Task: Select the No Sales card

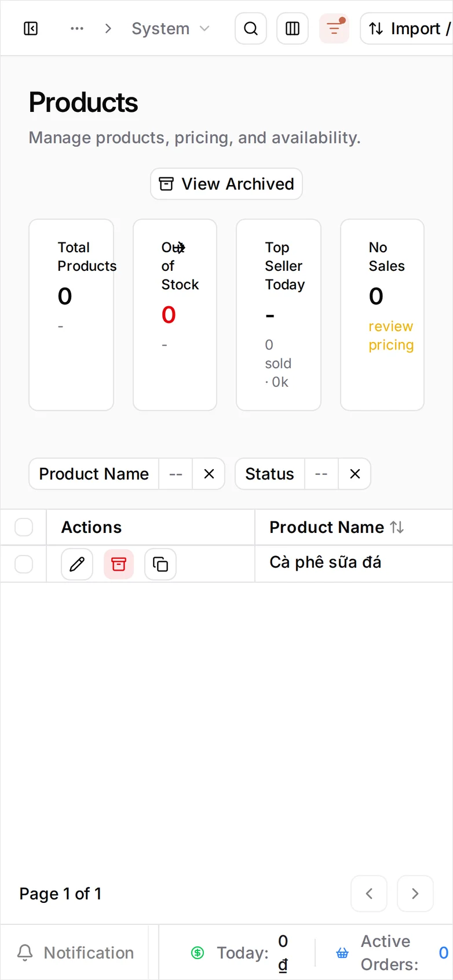Action: click(382, 315)
